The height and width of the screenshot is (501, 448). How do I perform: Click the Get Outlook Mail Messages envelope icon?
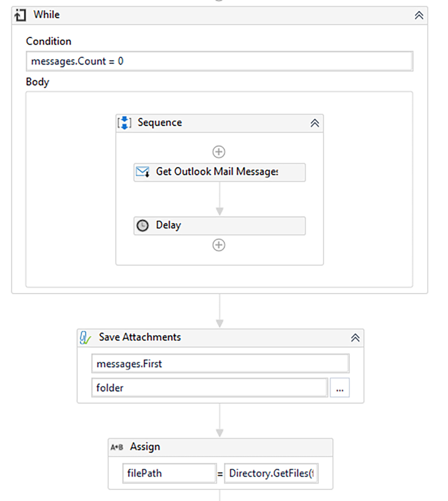pyautogui.click(x=143, y=172)
